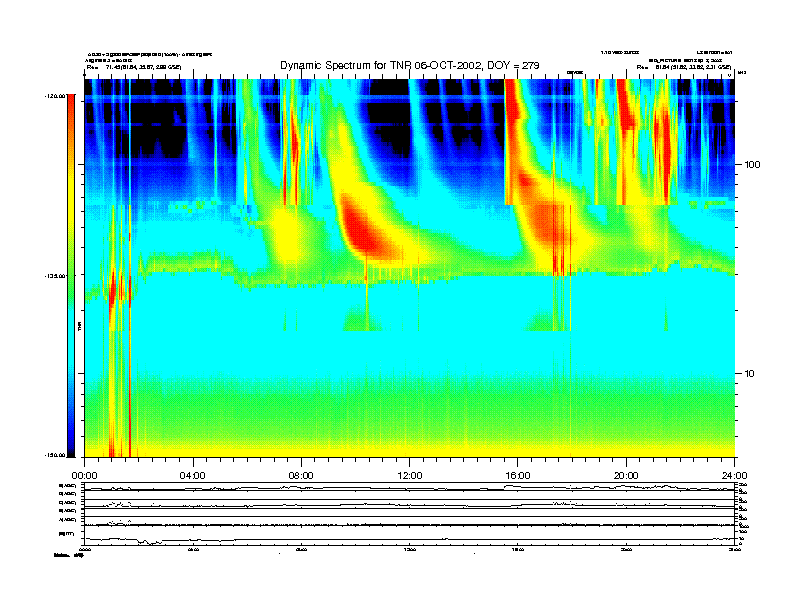Select the 00:00 time axis label
The width and height of the screenshot is (792, 612).
tap(84, 476)
